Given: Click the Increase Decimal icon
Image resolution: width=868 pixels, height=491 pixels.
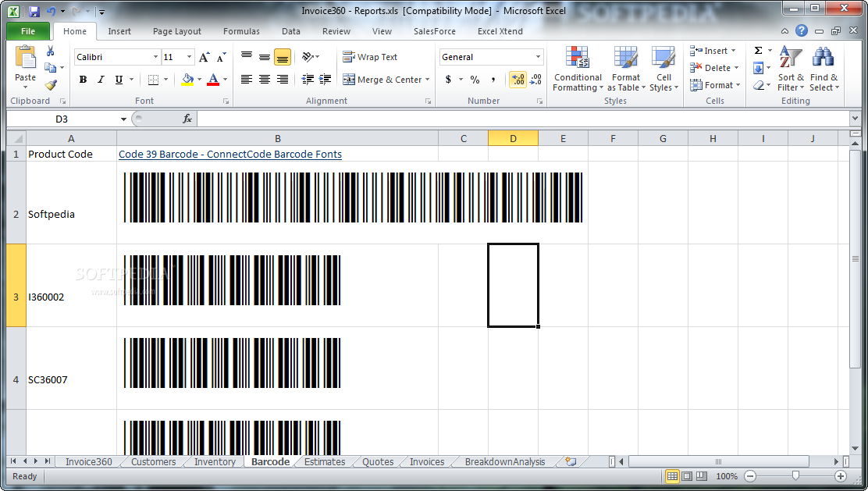Looking at the screenshot, I should click(518, 80).
